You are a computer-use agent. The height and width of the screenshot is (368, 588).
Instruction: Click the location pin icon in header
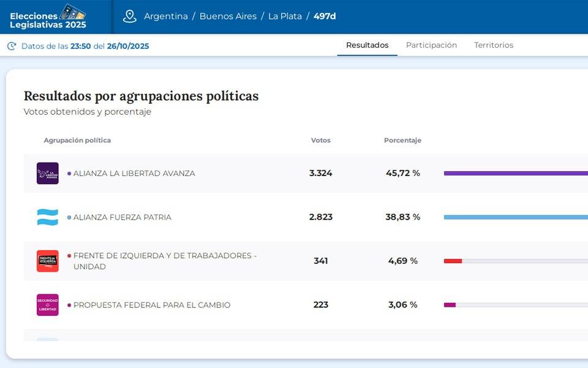coord(129,17)
